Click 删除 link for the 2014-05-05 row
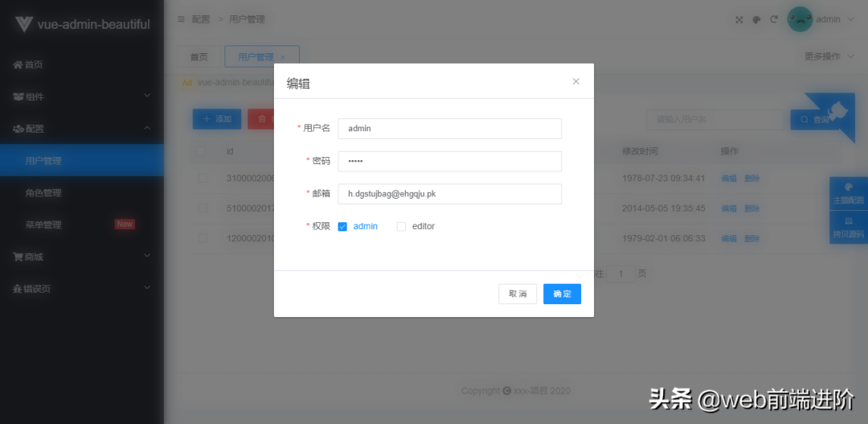This screenshot has height=424, width=868. click(x=751, y=208)
